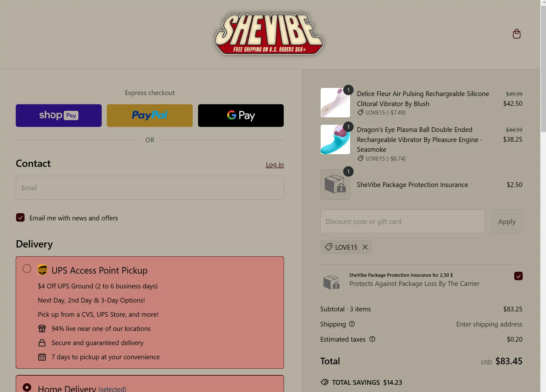546x392 pixels.
Task: Click the TOTAL SAVINGS $14.23 text
Action: coord(367,382)
